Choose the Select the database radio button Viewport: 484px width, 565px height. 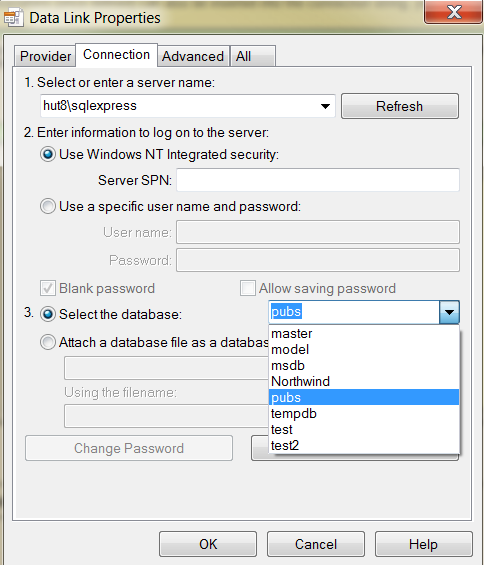[48, 314]
